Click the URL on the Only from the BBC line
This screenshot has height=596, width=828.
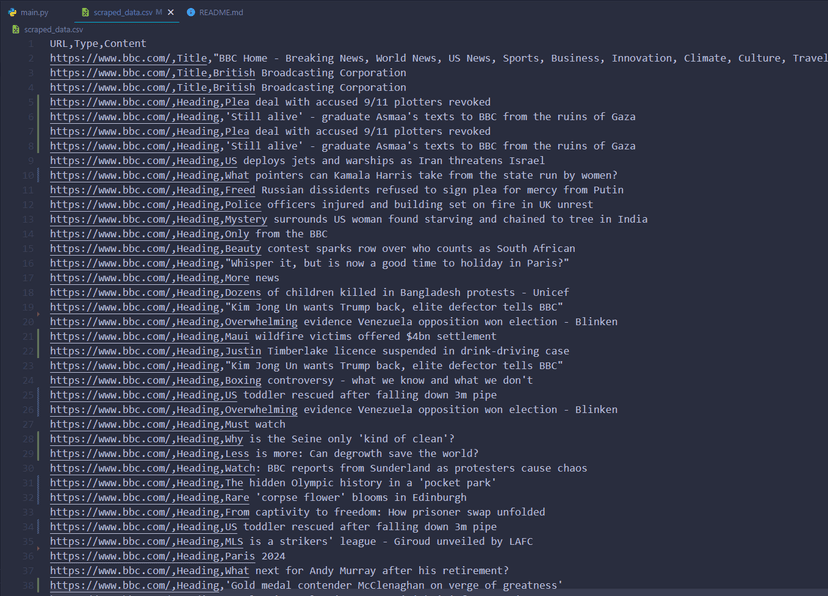tap(110, 234)
